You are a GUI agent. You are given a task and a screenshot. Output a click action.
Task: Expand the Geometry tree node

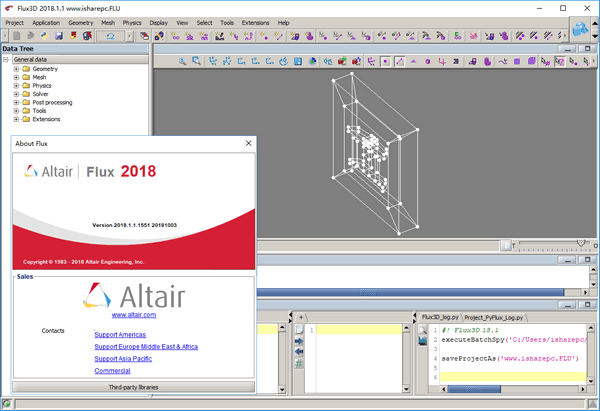point(16,70)
